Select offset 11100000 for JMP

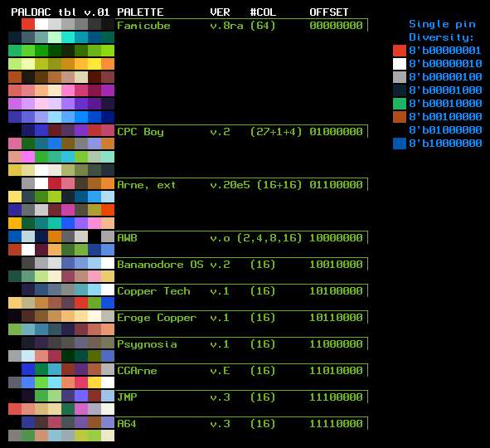pos(337,397)
